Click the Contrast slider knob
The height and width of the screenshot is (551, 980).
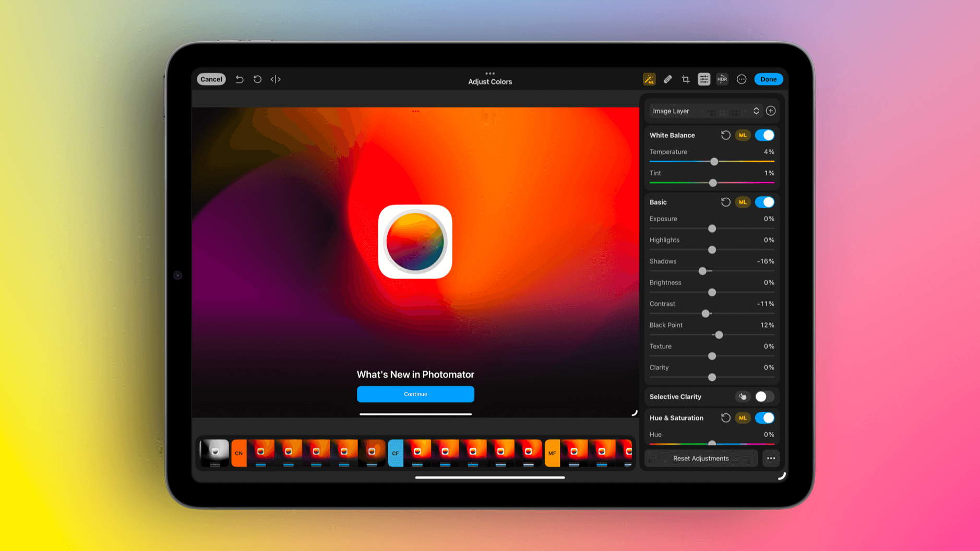[706, 314]
